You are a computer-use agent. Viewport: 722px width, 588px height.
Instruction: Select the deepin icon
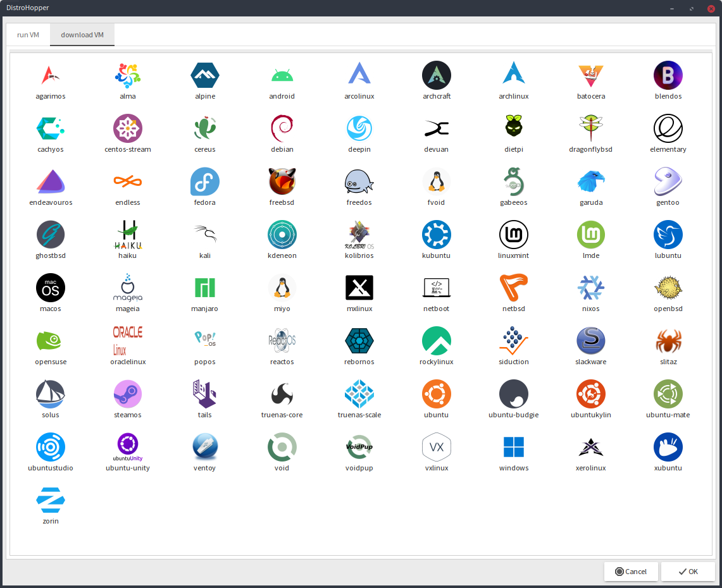pyautogui.click(x=359, y=128)
